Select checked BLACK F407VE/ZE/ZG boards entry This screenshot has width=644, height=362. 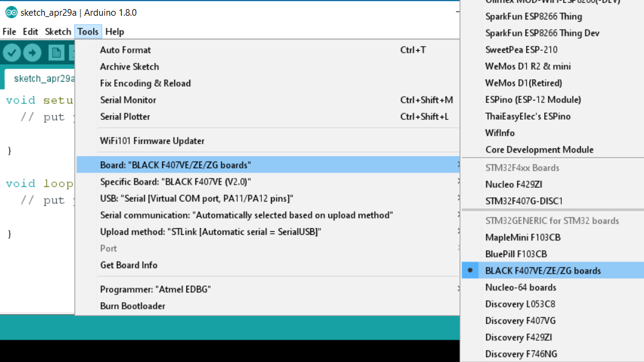click(x=553, y=271)
